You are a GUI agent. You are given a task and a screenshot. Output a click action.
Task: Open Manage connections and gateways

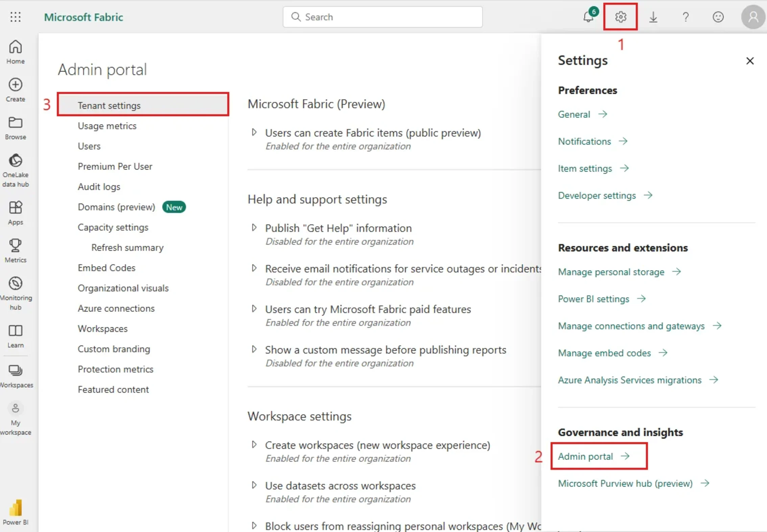coord(631,326)
